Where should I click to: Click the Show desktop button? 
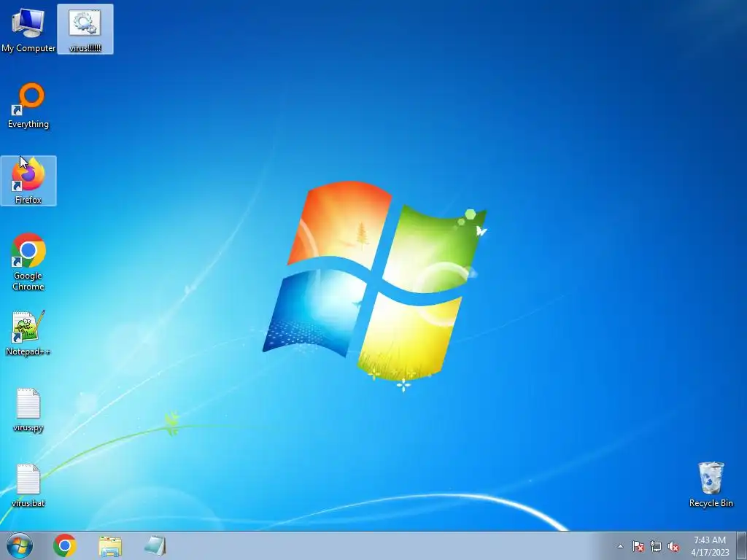click(x=742, y=545)
